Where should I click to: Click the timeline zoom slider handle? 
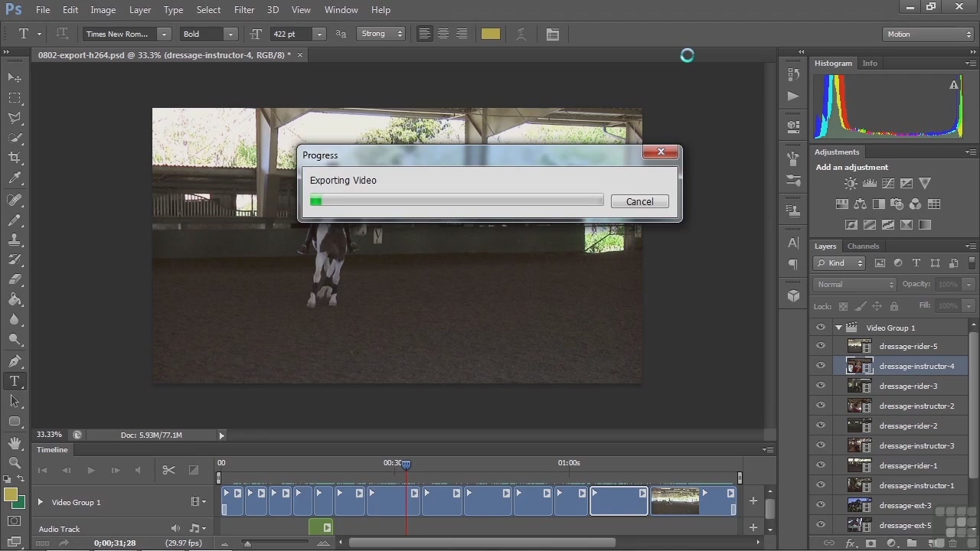pyautogui.click(x=247, y=543)
